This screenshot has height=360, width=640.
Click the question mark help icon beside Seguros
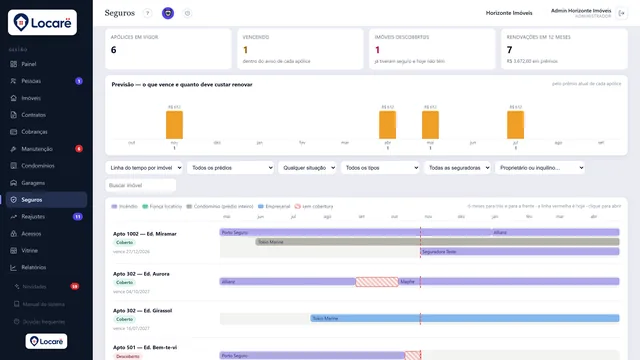(147, 13)
